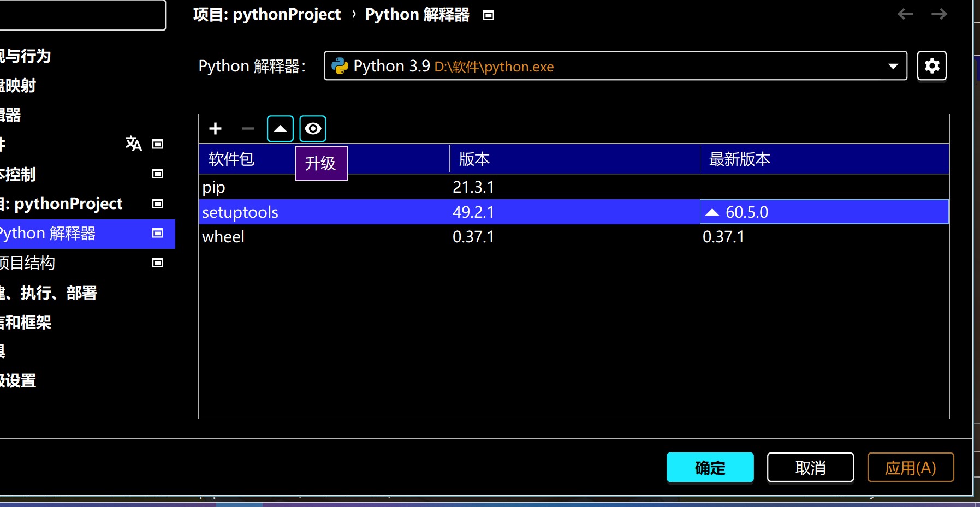980x507 pixels.
Task: Toggle the square indicator beside Python 解释器
Action: [157, 234]
